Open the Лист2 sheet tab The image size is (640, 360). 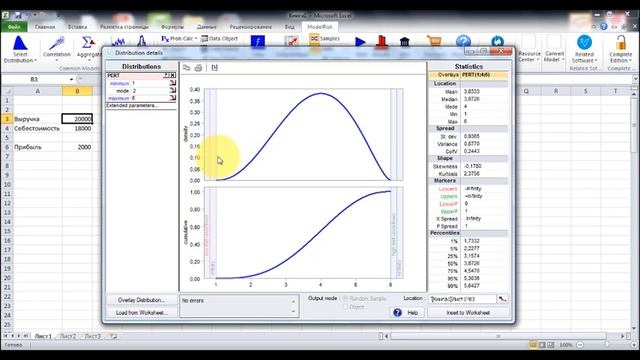pos(68,336)
